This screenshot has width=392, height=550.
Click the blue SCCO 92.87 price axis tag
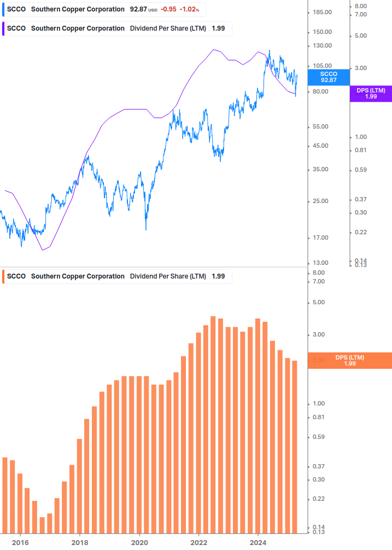tap(329, 77)
